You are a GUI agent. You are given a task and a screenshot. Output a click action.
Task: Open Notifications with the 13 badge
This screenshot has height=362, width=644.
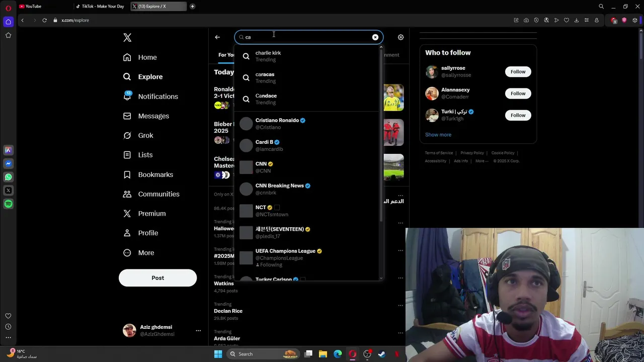pyautogui.click(x=150, y=96)
